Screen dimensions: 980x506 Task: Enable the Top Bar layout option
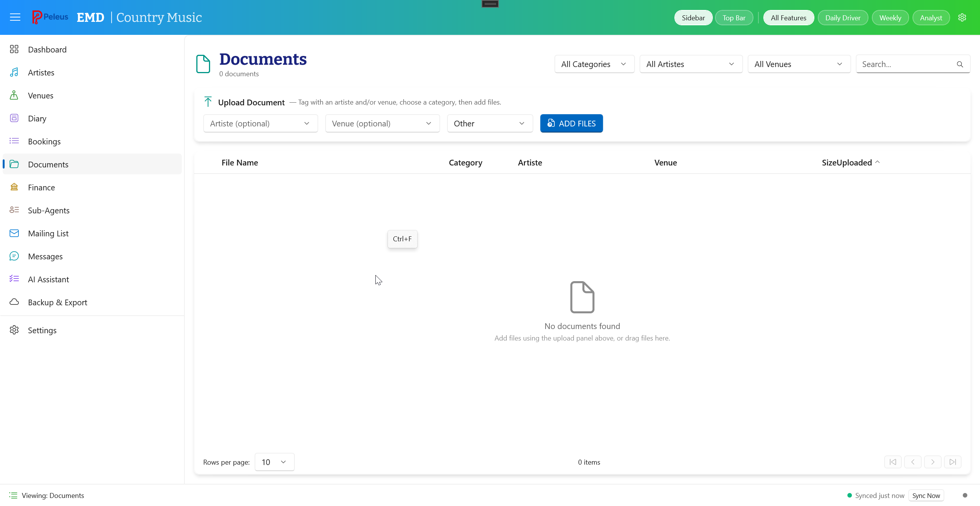tap(734, 17)
